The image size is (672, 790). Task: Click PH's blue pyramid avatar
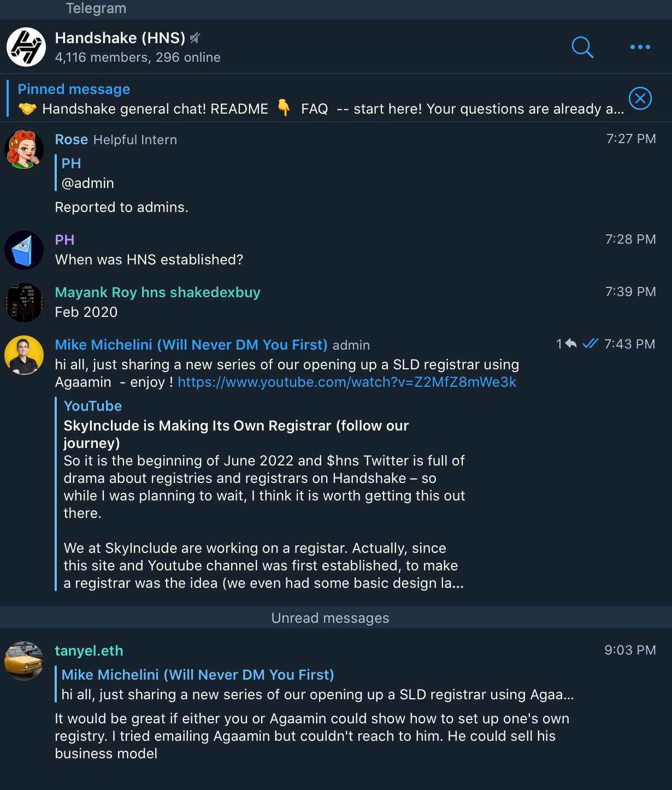coord(24,250)
